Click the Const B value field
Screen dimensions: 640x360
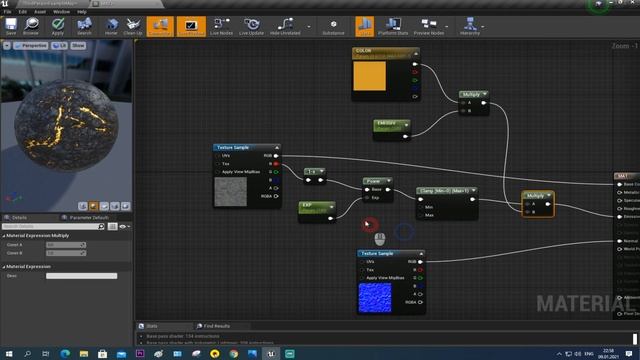tap(66, 253)
